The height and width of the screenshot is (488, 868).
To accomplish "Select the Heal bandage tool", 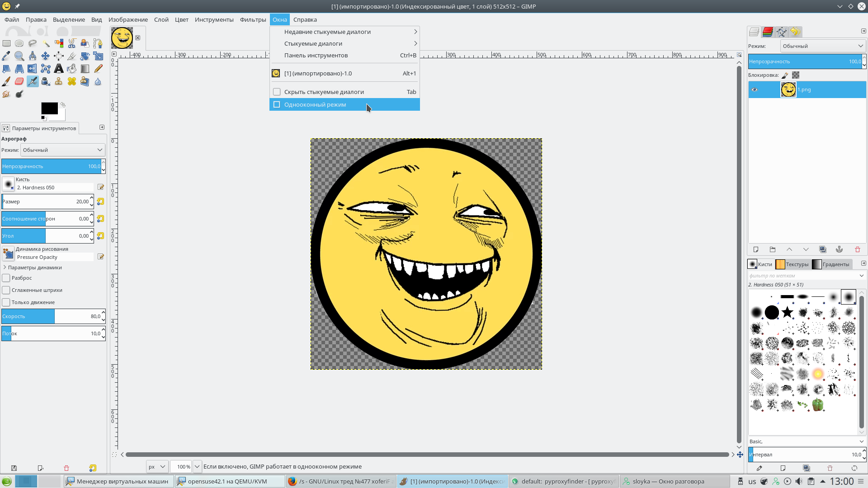I will (72, 81).
